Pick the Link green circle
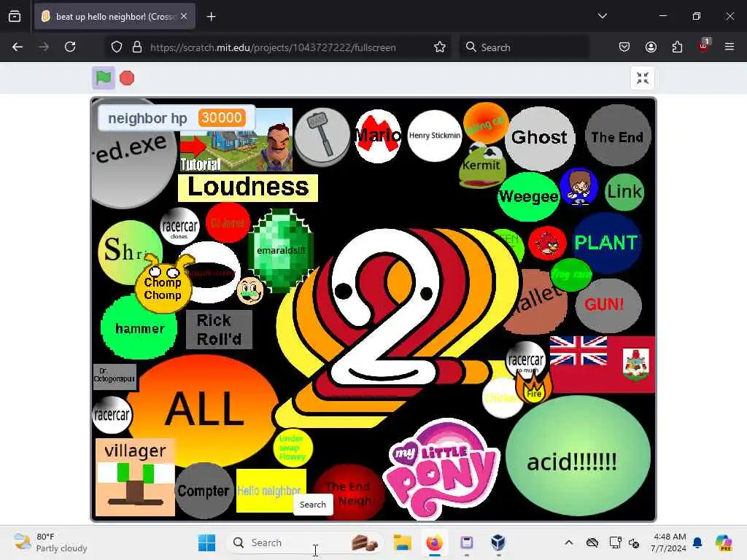 [624, 192]
